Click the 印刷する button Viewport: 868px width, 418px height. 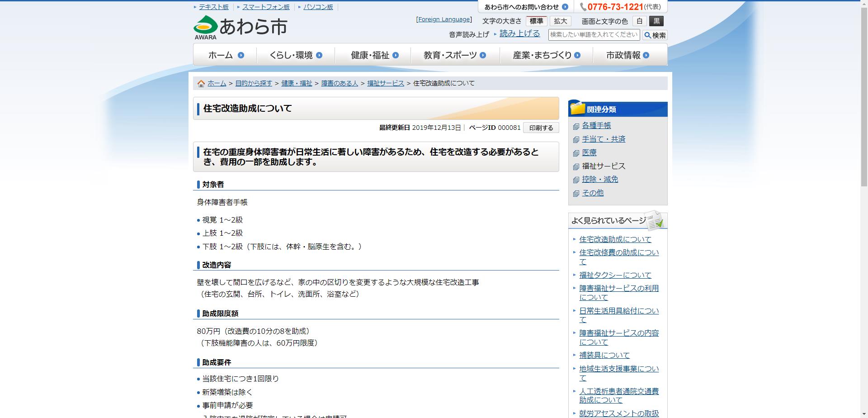pyautogui.click(x=541, y=128)
